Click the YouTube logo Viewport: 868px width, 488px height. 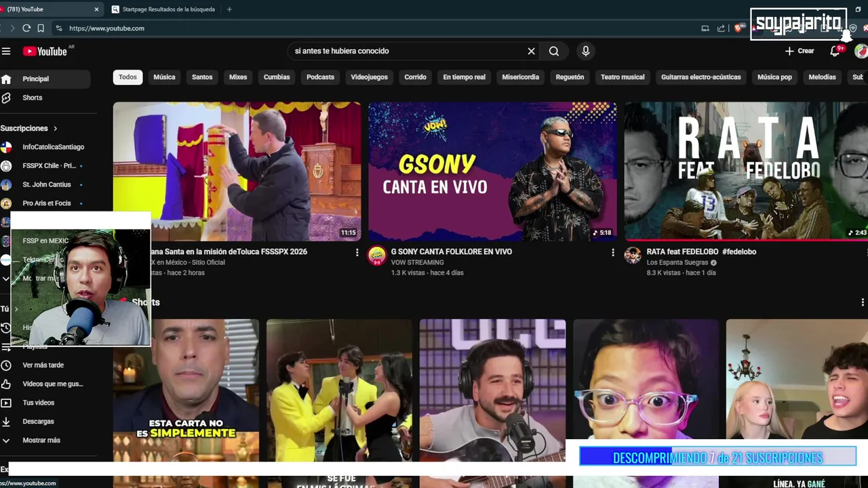45,52
